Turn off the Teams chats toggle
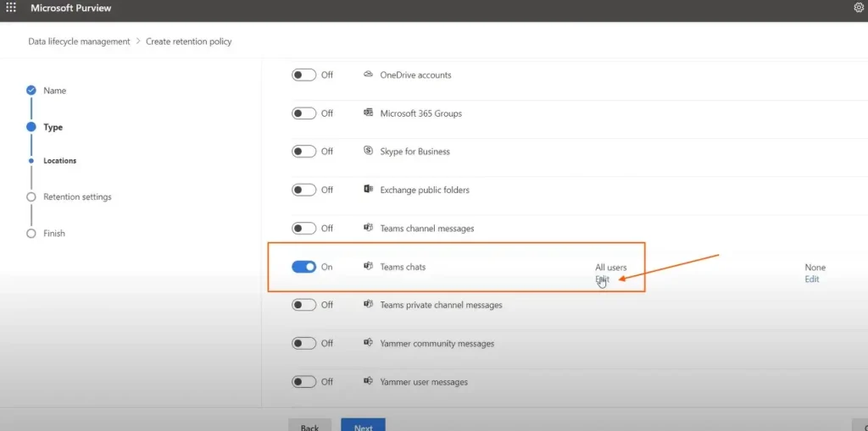The width and height of the screenshot is (868, 431). 303,267
